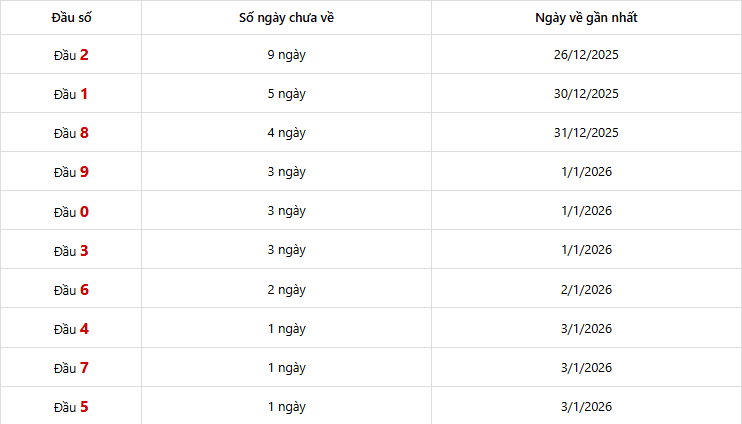Click the date 26/12/2025
This screenshot has width=742, height=424.
[x=586, y=55]
